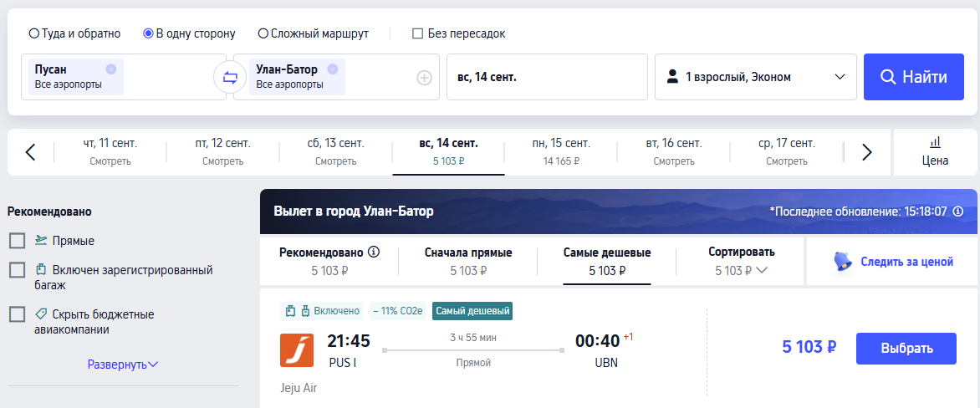Add another destination with plus icon
The height and width of the screenshot is (408, 980).
pos(425,78)
